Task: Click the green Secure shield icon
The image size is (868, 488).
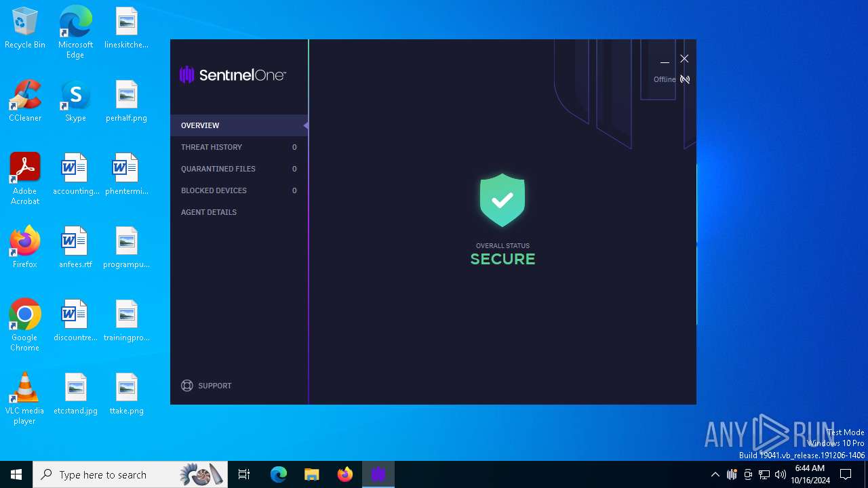Action: 502,200
